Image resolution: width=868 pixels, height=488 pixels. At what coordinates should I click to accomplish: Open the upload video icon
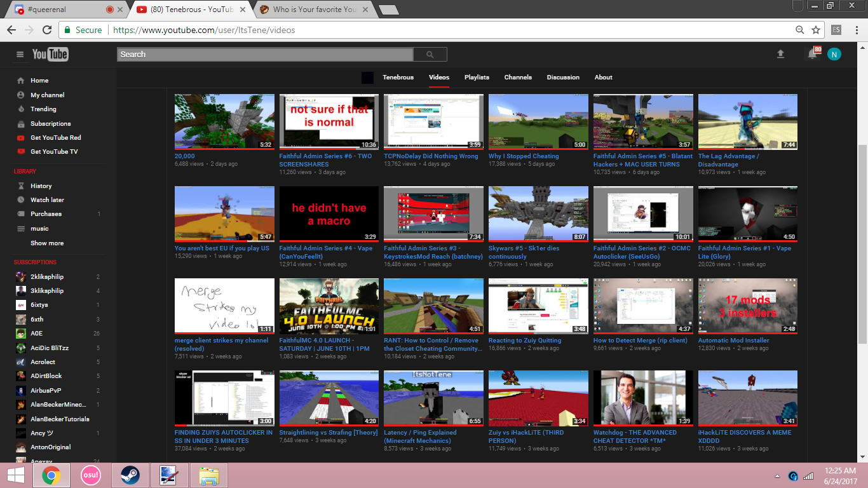pyautogui.click(x=781, y=55)
